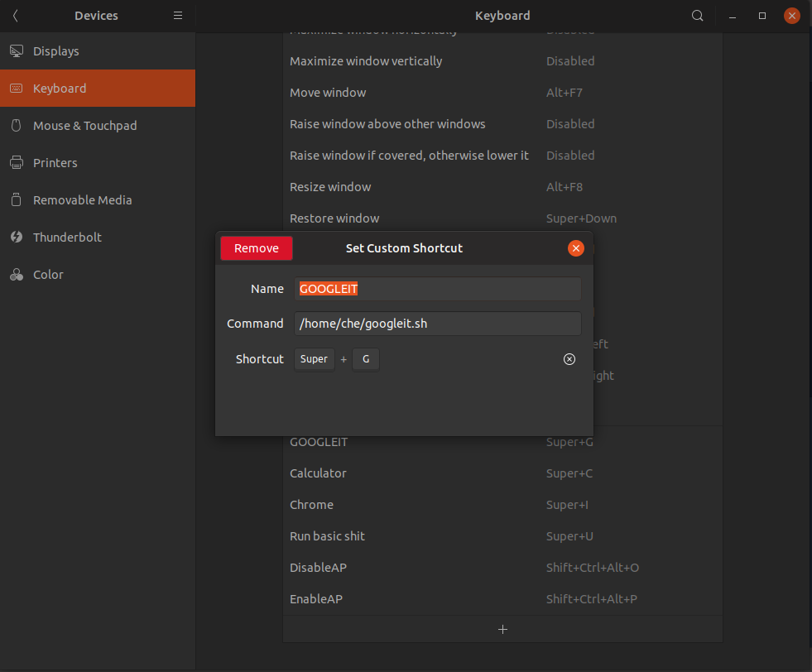This screenshot has height=672, width=812.
Task: Open the Chrome Super+I shortcut row
Action: tap(502, 505)
